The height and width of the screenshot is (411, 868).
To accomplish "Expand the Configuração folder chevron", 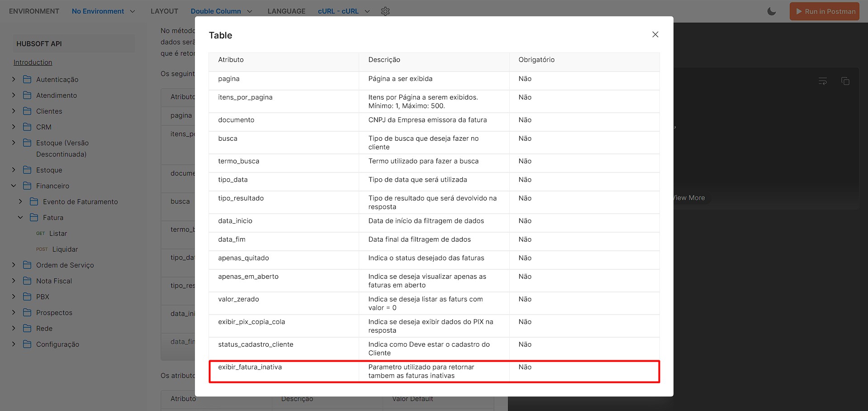I will tap(14, 344).
